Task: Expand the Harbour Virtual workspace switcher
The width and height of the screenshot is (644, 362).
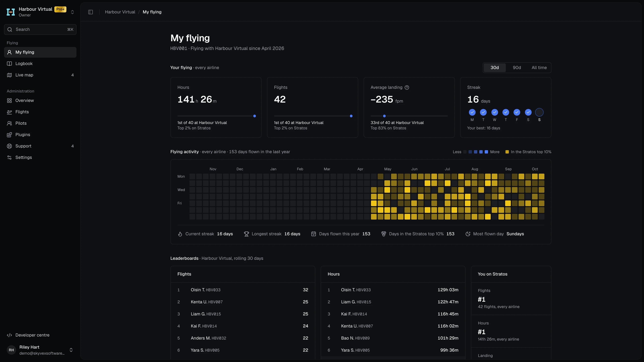Action: pyautogui.click(x=72, y=12)
